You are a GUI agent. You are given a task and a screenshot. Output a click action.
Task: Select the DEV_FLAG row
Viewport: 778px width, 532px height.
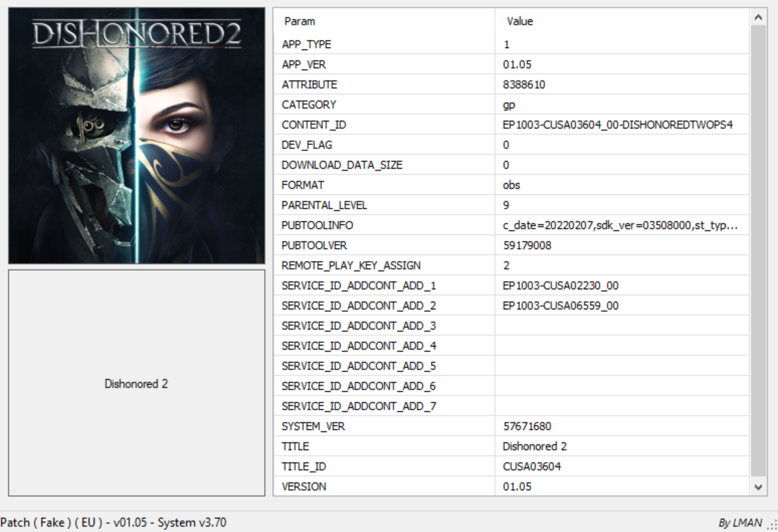[x=511, y=145]
